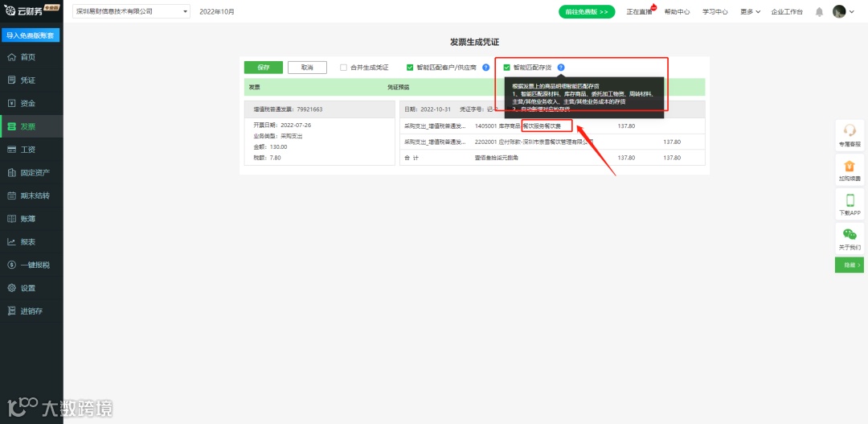Click the 加购续费 renewal icon
This screenshot has height=424, width=868.
point(850,166)
